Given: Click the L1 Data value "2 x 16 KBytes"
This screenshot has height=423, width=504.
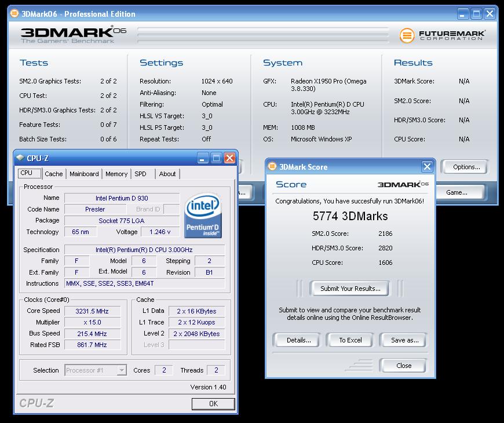Looking at the screenshot, I should (x=197, y=311).
